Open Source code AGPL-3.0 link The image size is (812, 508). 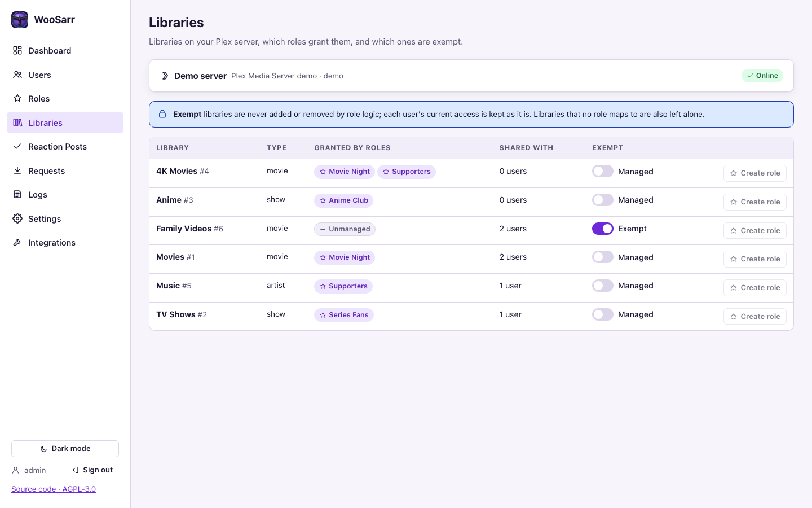point(54,489)
